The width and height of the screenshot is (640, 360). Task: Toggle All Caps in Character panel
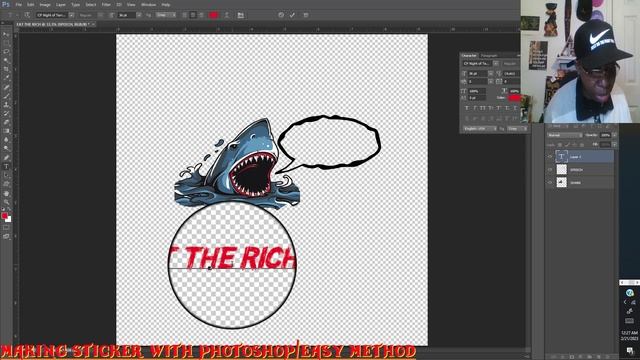click(x=483, y=108)
